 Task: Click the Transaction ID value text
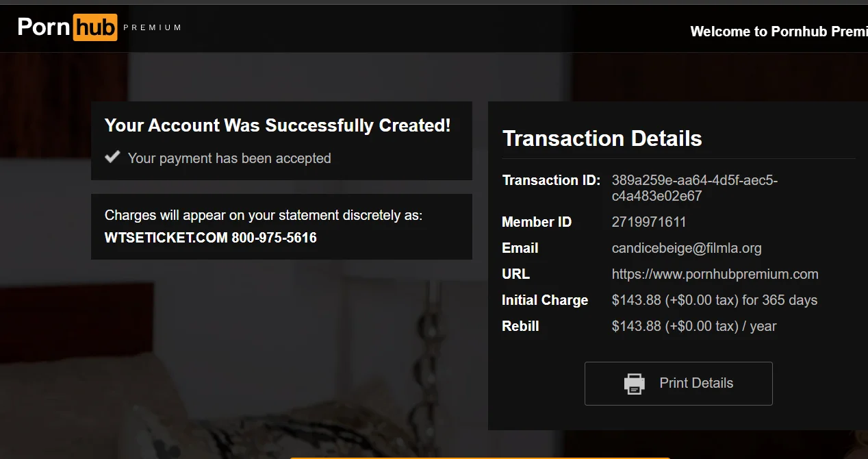pyautogui.click(x=694, y=188)
